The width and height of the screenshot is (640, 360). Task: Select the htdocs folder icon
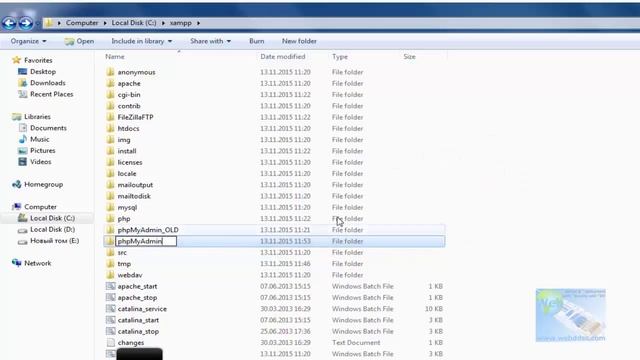coord(110,128)
